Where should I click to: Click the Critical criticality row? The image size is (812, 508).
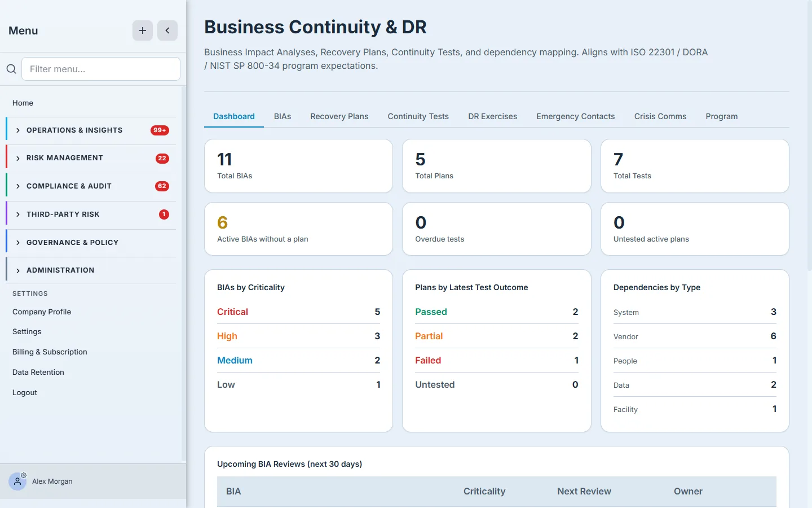pyautogui.click(x=299, y=312)
